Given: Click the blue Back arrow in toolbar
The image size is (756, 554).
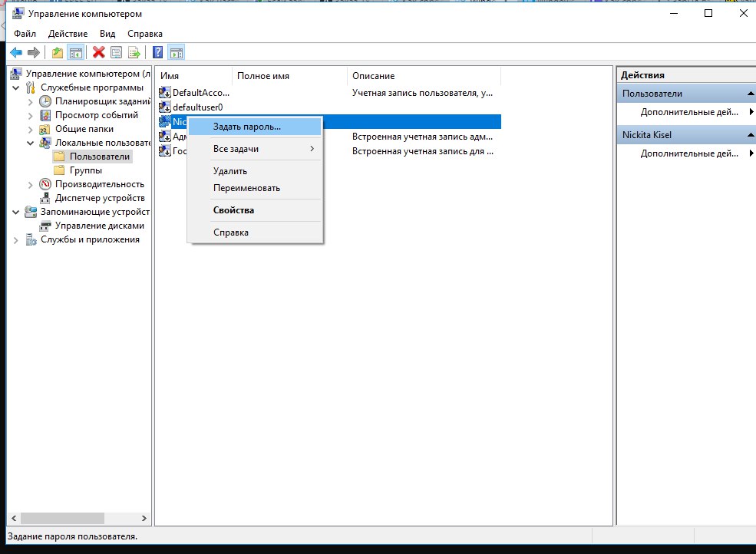Looking at the screenshot, I should click(15, 52).
